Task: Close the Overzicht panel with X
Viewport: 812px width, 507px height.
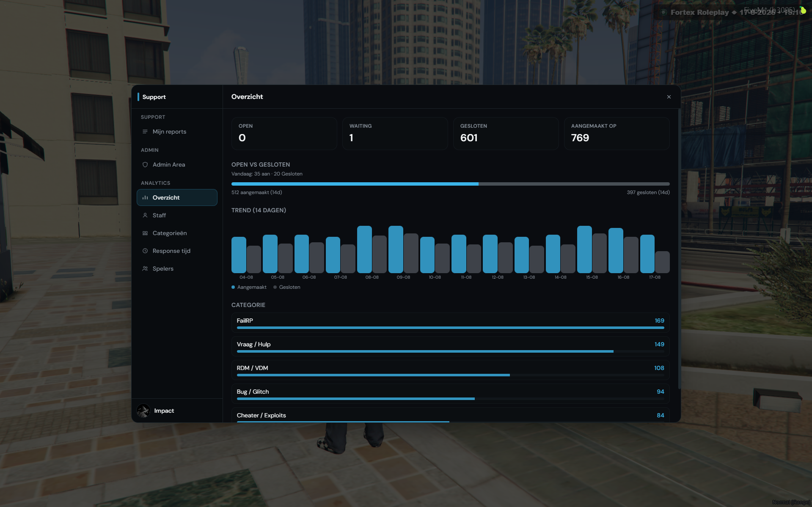Action: point(669,97)
